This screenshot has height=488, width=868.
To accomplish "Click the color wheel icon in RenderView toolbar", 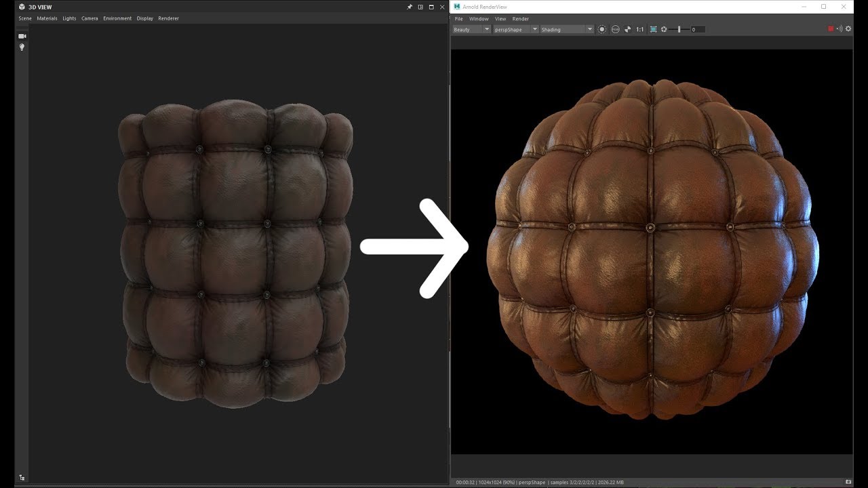I will pyautogui.click(x=627, y=29).
